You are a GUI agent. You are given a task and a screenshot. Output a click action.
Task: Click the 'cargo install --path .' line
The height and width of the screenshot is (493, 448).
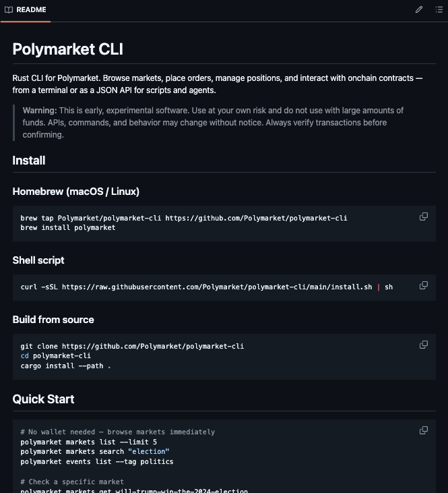(x=65, y=366)
